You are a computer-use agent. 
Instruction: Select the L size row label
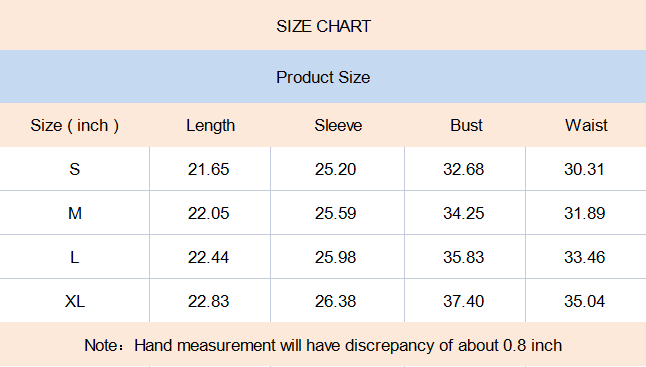coord(75,257)
